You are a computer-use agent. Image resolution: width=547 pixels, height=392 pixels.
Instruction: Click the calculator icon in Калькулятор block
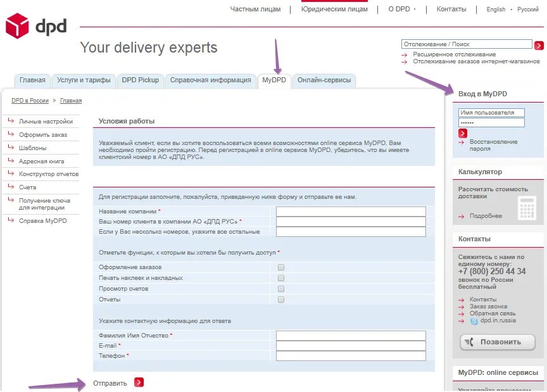tap(527, 208)
